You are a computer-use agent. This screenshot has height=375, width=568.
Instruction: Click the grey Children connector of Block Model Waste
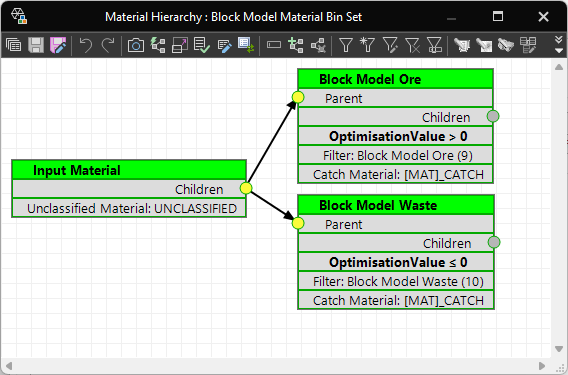494,242
